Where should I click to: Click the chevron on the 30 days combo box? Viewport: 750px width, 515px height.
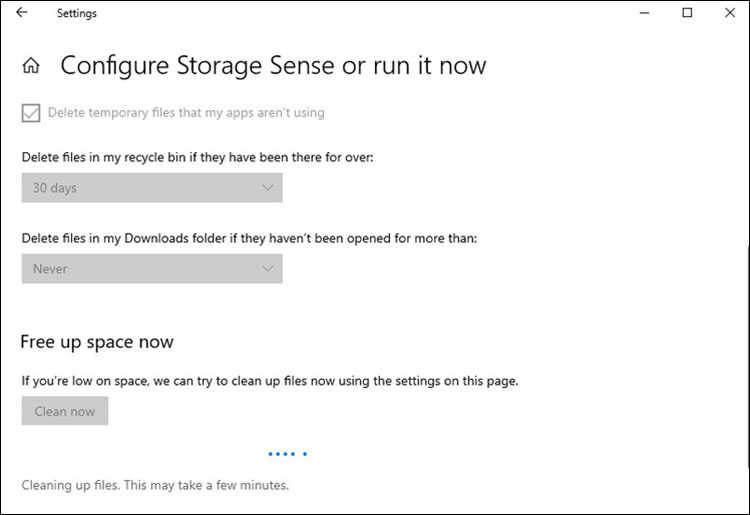(267, 188)
